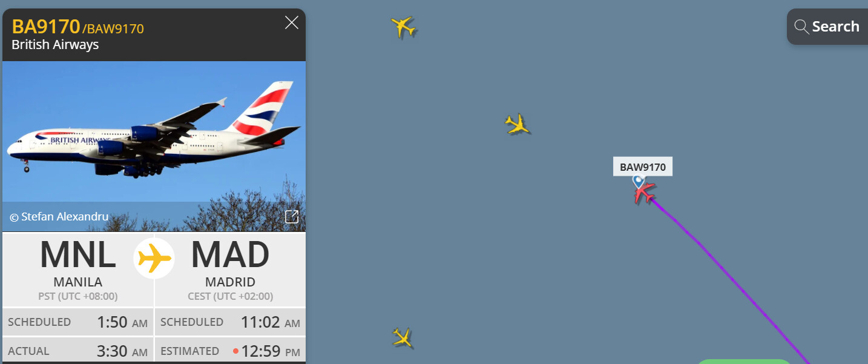Select the yellow aircraft at the top of the map
The image size is (868, 364).
click(403, 27)
